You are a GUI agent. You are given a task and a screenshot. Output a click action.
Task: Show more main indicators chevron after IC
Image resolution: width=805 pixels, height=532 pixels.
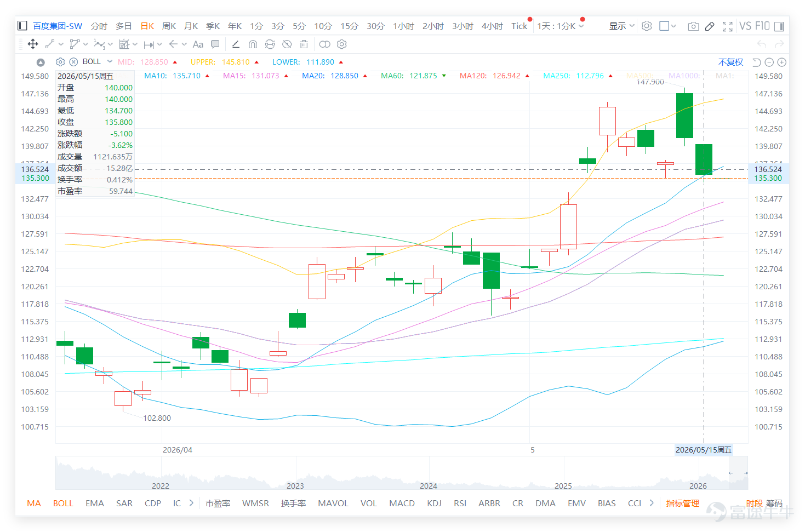[x=191, y=502]
